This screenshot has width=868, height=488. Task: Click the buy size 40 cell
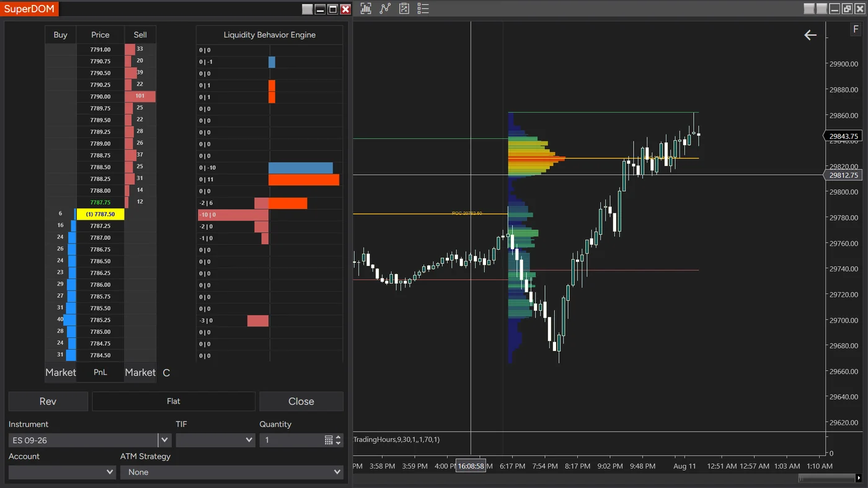click(61, 320)
